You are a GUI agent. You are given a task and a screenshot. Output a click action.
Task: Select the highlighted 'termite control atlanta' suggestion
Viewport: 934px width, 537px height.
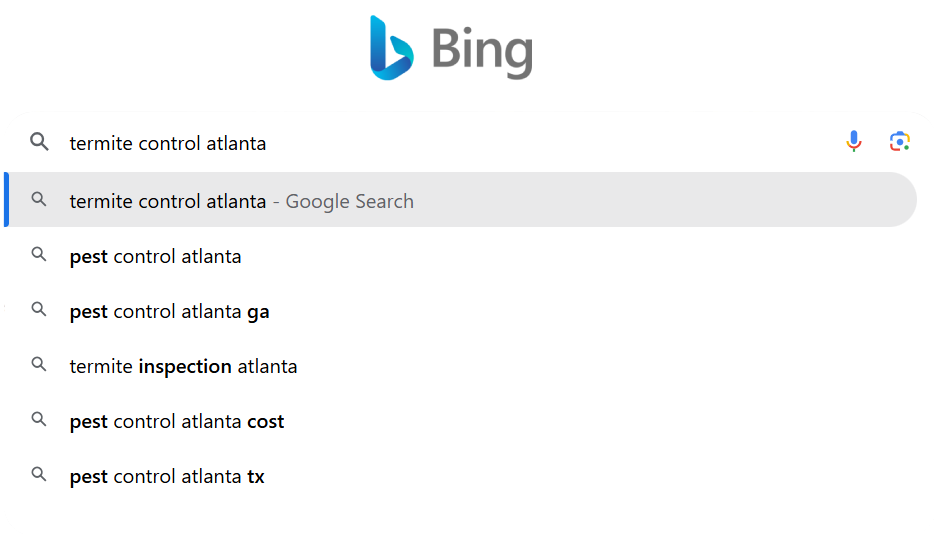(168, 201)
